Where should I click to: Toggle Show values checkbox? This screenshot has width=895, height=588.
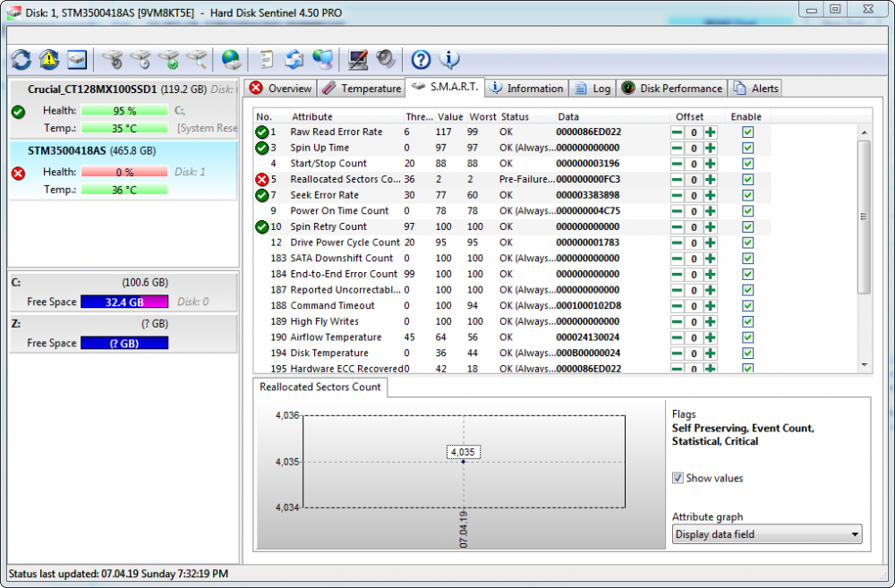click(x=678, y=478)
